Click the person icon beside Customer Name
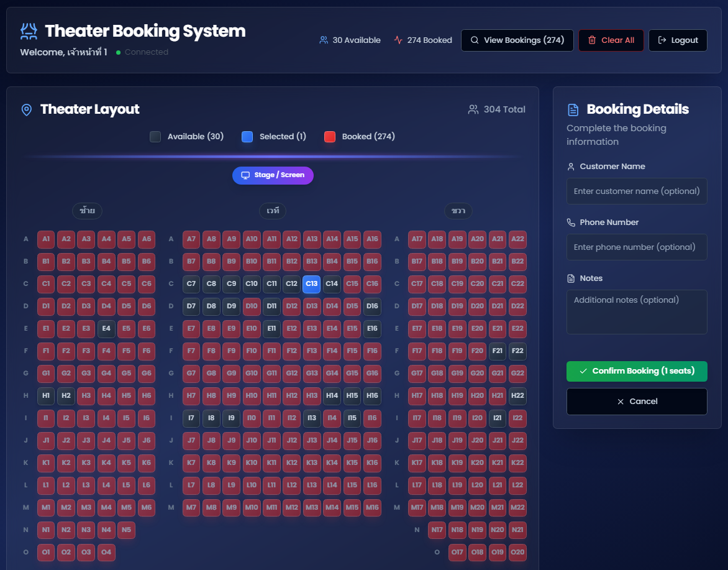This screenshot has width=728, height=570. point(570,166)
